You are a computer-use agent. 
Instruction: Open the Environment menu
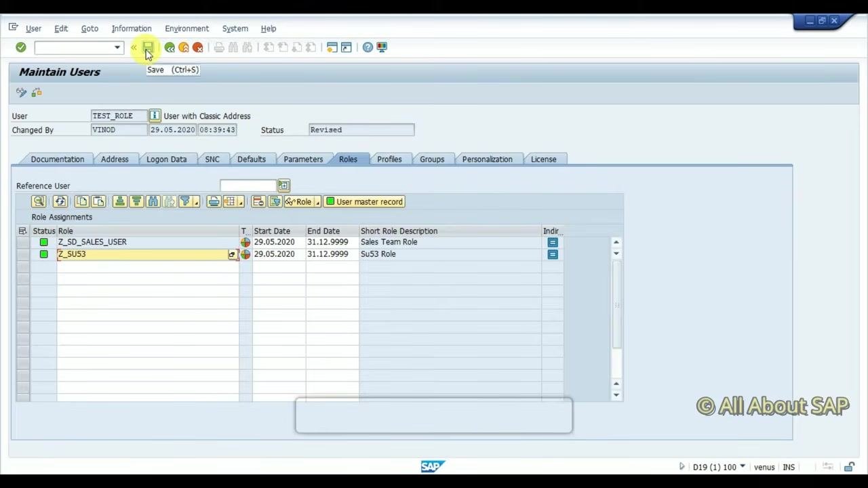tap(186, 28)
